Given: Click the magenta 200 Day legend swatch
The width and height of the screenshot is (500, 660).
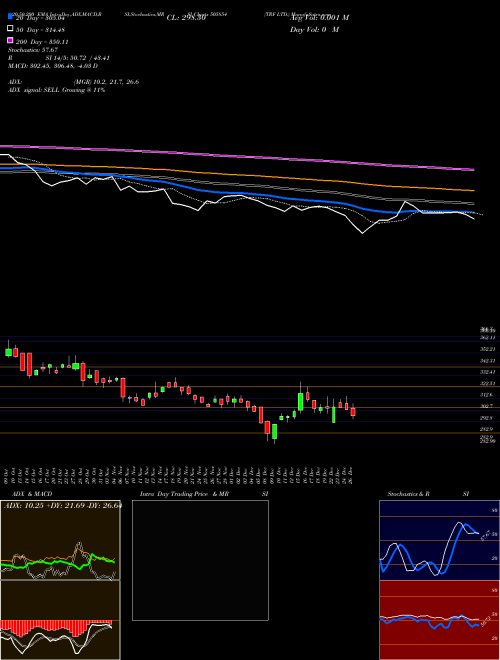Looking at the screenshot, I should (x=10, y=41).
